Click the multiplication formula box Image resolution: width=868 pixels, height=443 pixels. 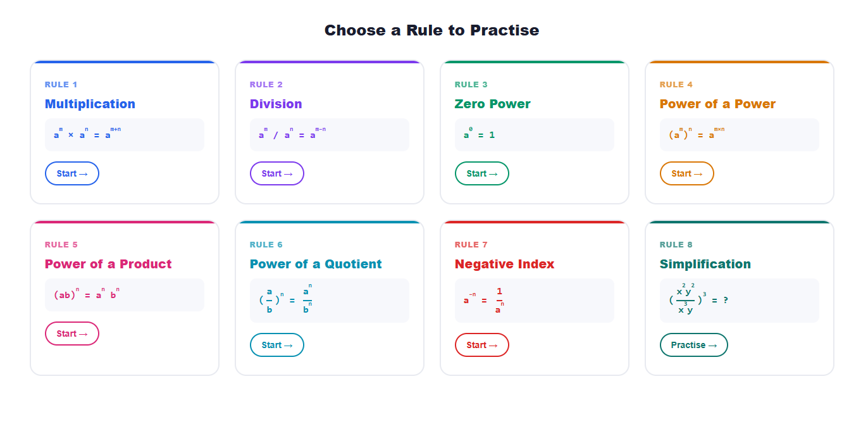(x=124, y=134)
